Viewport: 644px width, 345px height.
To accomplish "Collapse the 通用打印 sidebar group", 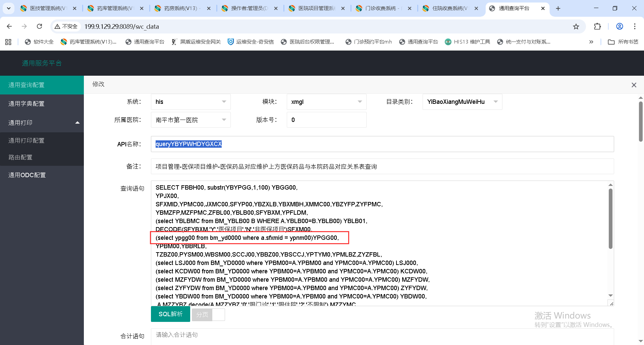I will pos(42,123).
